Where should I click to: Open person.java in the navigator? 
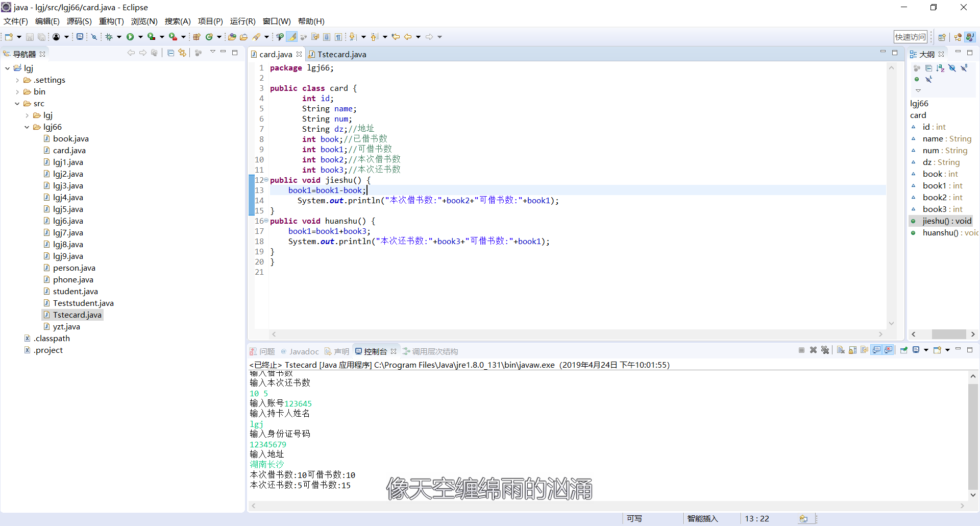pyautogui.click(x=74, y=268)
